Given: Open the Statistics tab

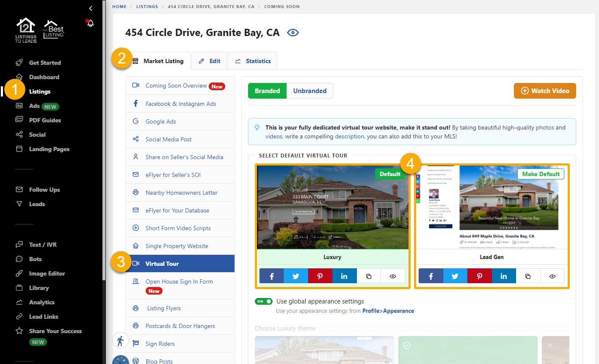Looking at the screenshot, I should click(x=253, y=61).
